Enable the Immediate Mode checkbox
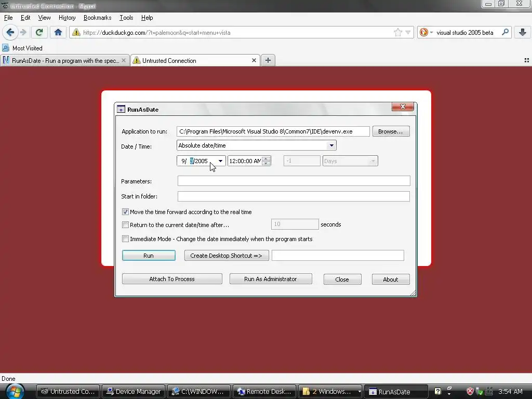The height and width of the screenshot is (399, 532). 126,239
